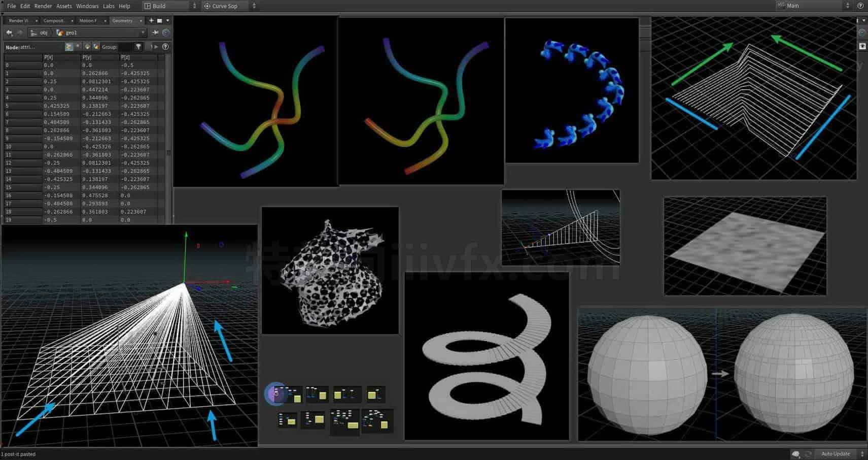Click the '1 post-it pasted' status message
This screenshot has height=460, width=868.
(x=18, y=454)
